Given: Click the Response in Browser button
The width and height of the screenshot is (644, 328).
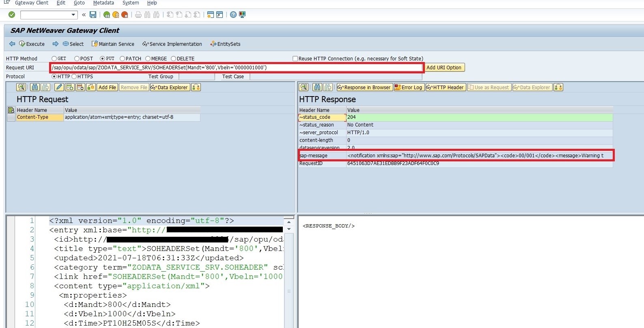Looking at the screenshot, I should point(364,87).
